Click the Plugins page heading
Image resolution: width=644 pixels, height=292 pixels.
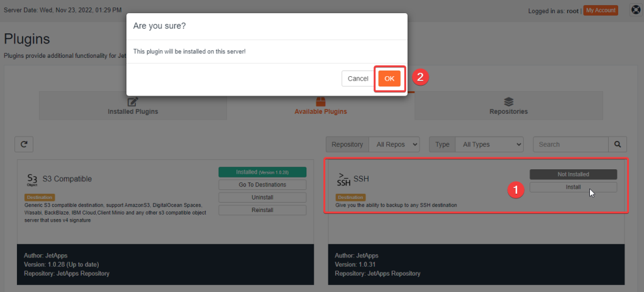pyautogui.click(x=26, y=40)
